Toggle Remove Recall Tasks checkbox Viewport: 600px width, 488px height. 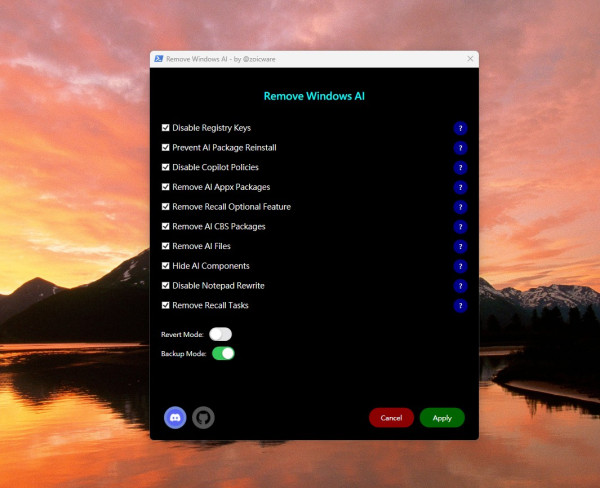(165, 305)
